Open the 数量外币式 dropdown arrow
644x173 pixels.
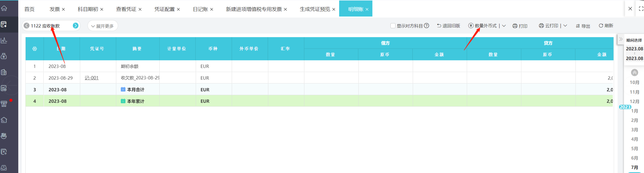click(x=504, y=26)
